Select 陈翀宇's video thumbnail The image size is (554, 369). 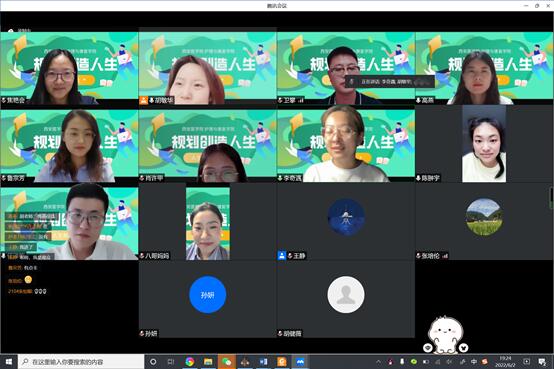(x=484, y=144)
